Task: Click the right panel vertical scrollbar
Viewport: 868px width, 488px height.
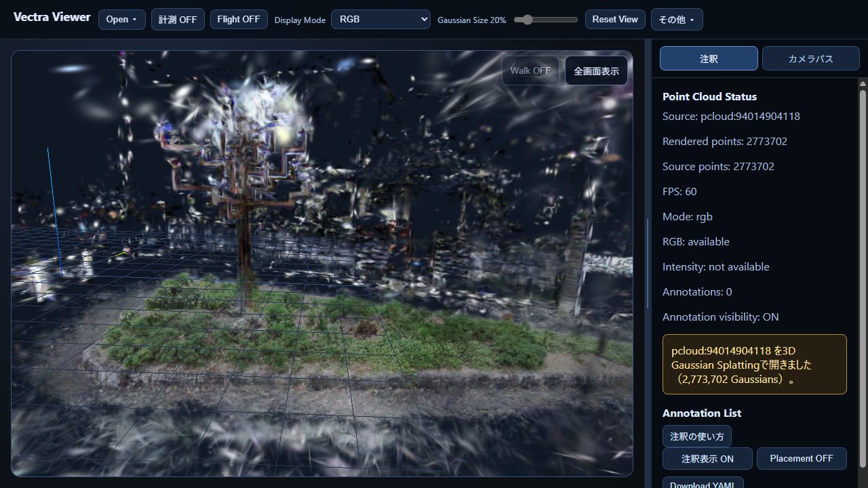Action: coord(863,278)
